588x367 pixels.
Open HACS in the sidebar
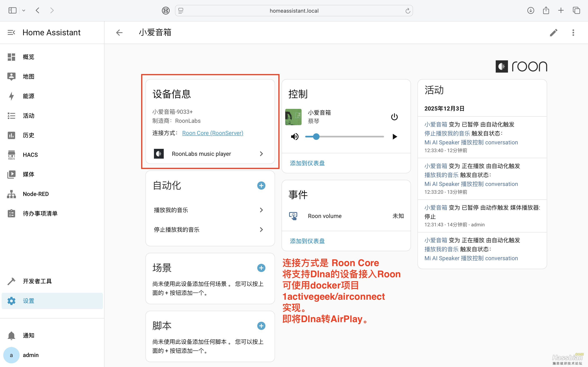coord(30,155)
